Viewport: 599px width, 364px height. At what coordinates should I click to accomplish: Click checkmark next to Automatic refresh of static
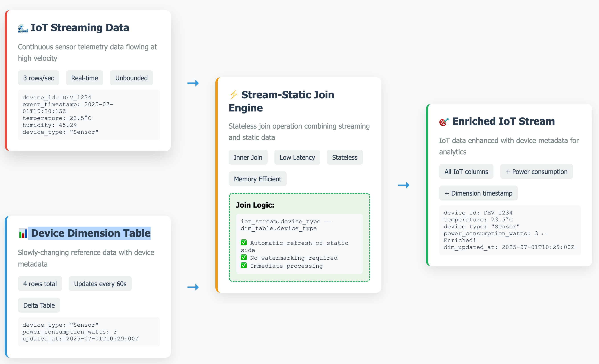click(x=244, y=243)
